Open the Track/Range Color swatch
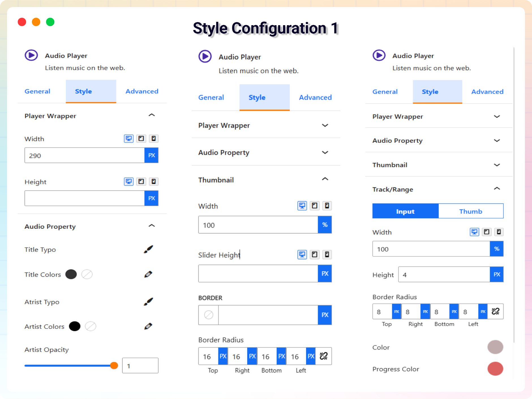 tap(495, 347)
